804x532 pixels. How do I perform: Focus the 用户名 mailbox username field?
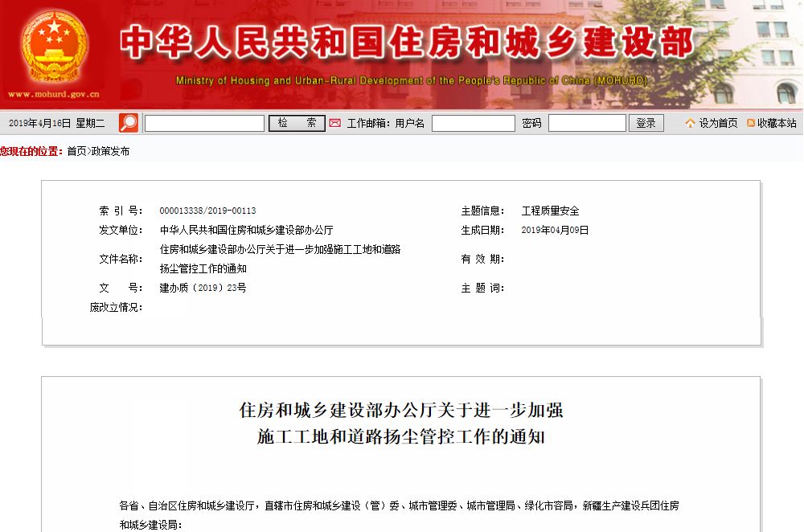coord(474,123)
